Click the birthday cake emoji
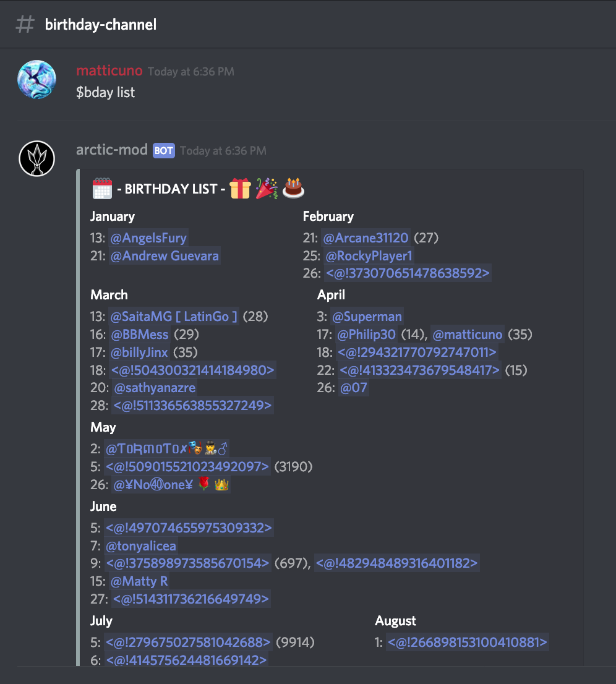This screenshot has height=684, width=616. tap(293, 189)
